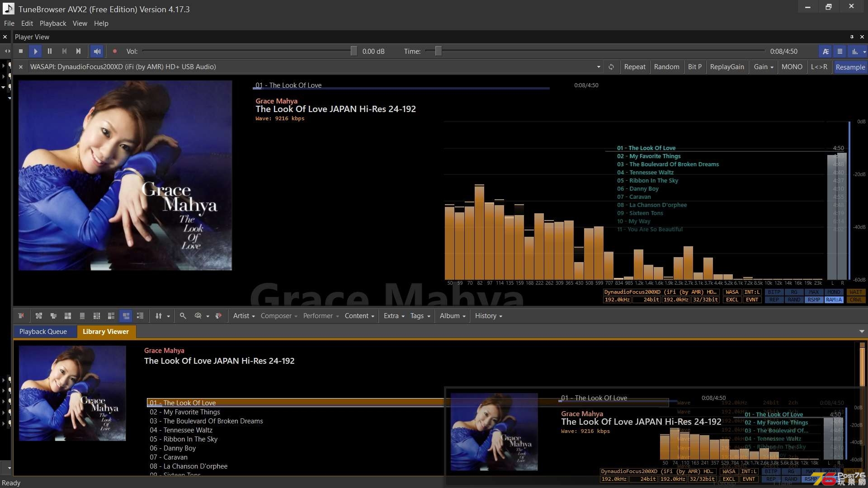Open the Artist filter dropdown
Viewport: 868px width, 488px height.
(244, 316)
